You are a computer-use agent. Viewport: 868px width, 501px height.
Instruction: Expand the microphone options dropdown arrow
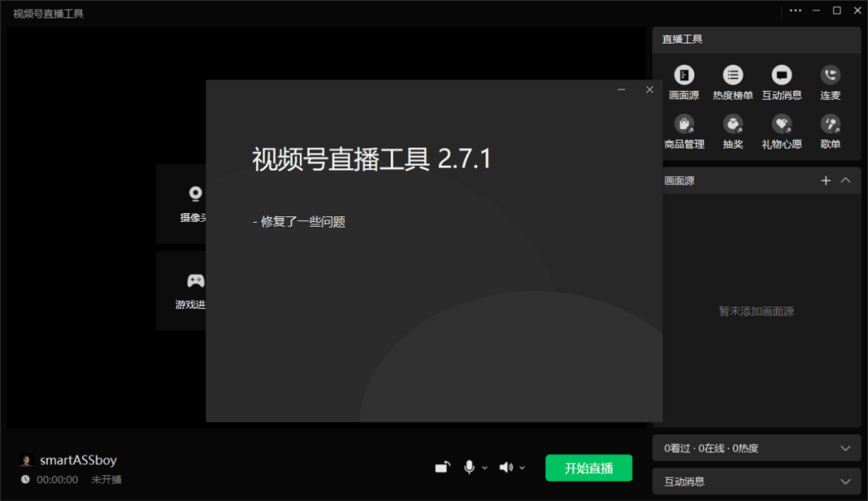click(x=485, y=468)
